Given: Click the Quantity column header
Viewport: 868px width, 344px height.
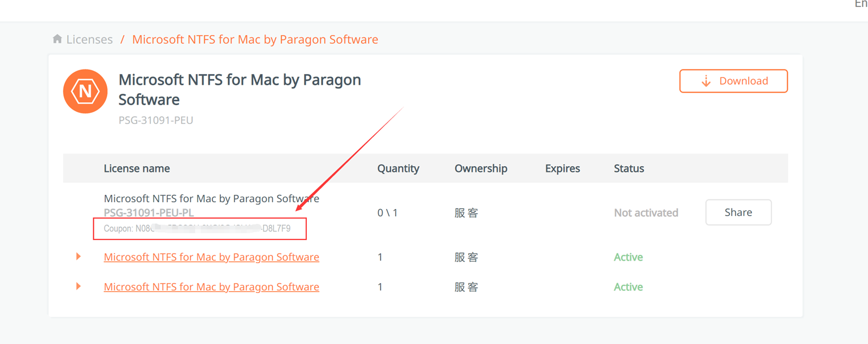Looking at the screenshot, I should pos(398,168).
